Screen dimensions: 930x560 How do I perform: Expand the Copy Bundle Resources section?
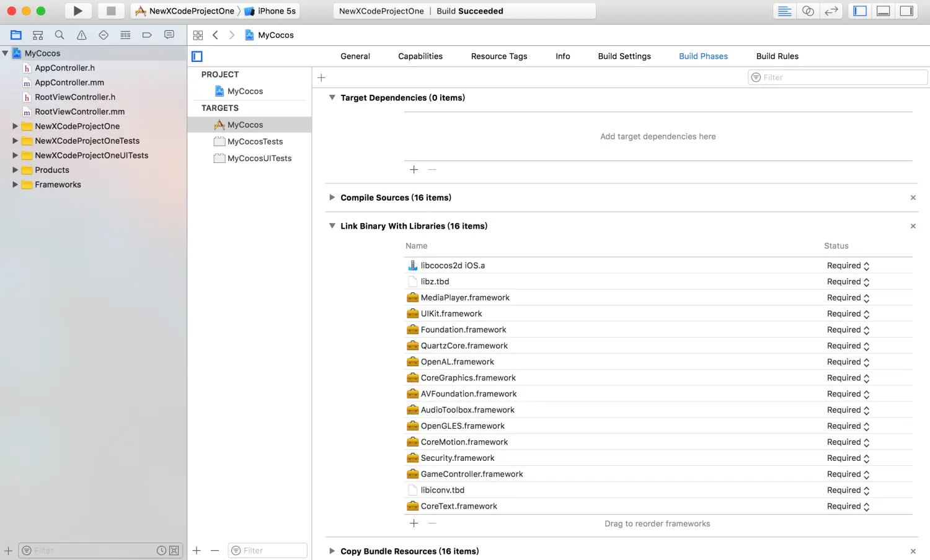(332, 551)
